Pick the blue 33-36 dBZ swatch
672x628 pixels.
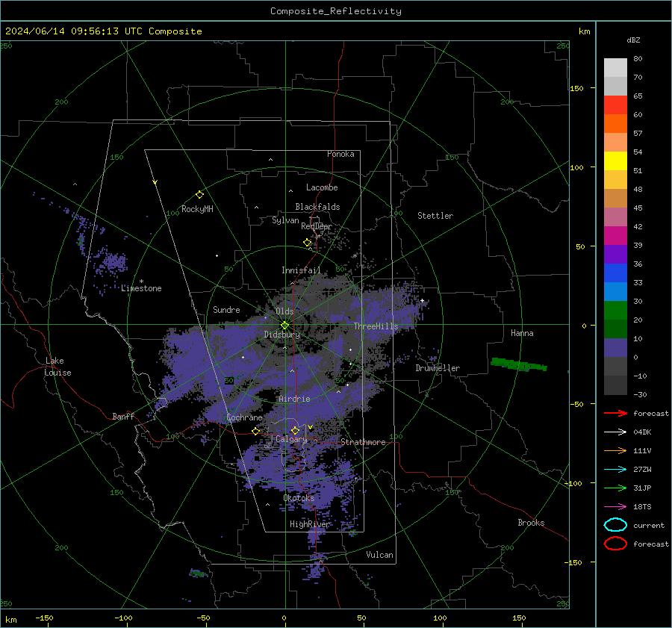(615, 273)
